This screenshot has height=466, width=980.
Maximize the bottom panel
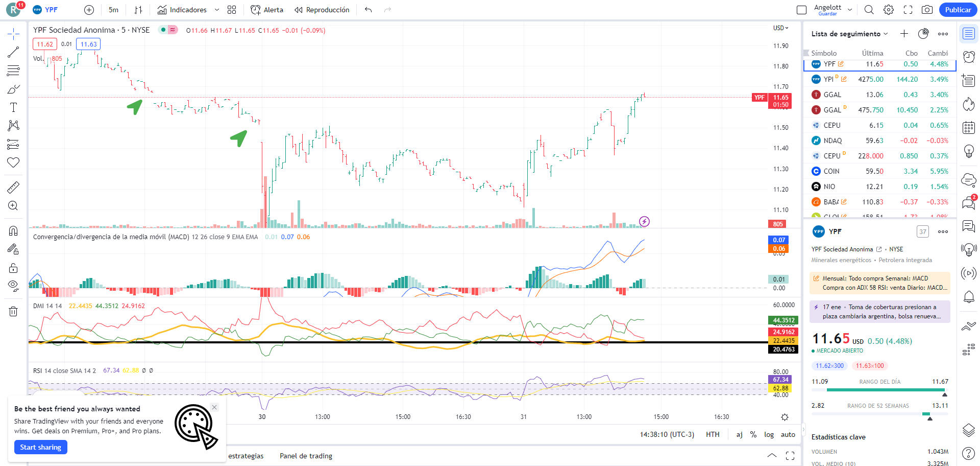point(790,456)
